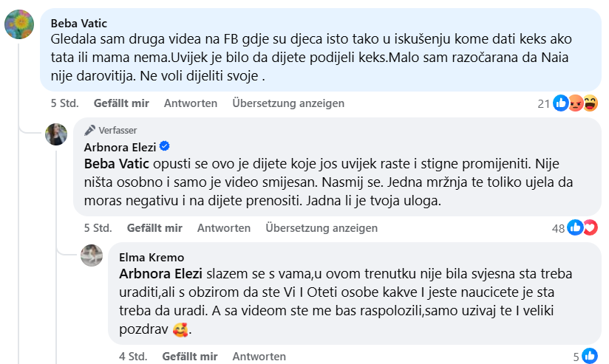Click the Verfasser pen icon

[90, 130]
